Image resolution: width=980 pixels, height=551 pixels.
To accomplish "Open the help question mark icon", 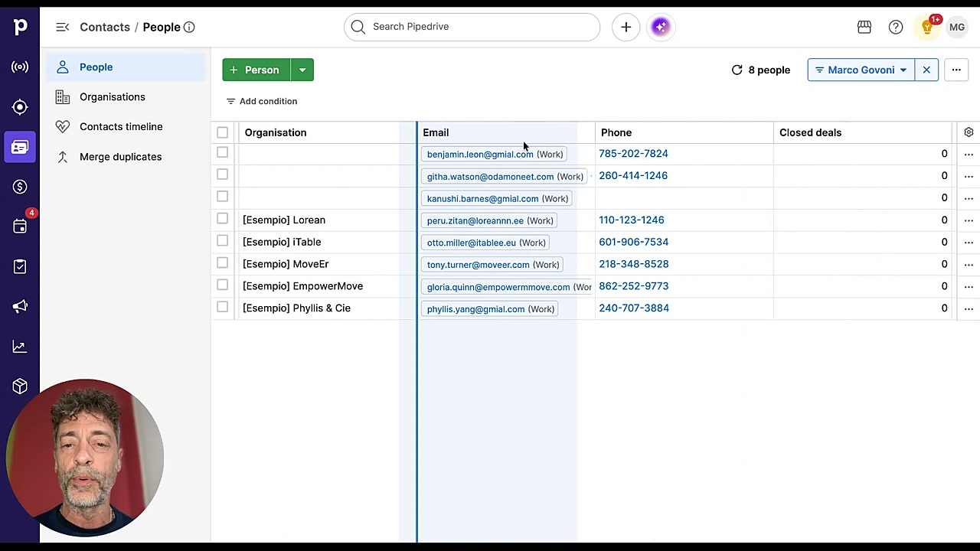I will click(896, 27).
